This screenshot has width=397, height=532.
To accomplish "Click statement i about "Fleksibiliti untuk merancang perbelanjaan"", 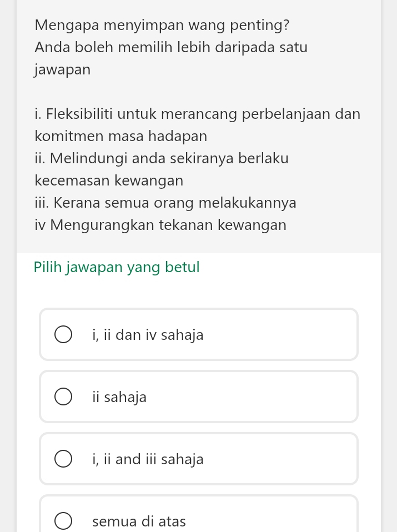I will coord(197,114).
